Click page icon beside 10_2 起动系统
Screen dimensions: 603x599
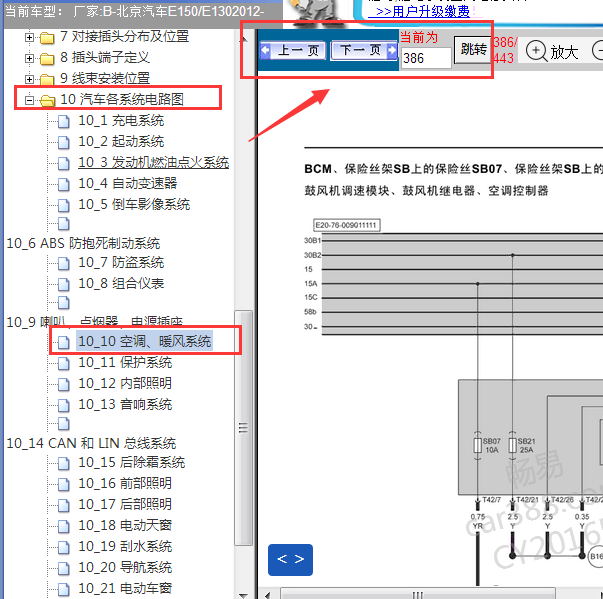64,142
